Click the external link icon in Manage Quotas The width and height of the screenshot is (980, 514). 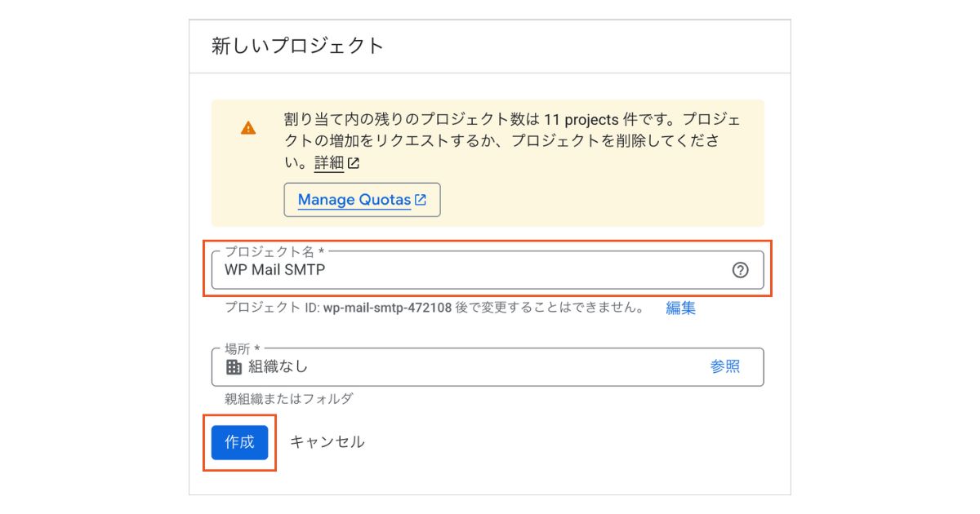421,200
